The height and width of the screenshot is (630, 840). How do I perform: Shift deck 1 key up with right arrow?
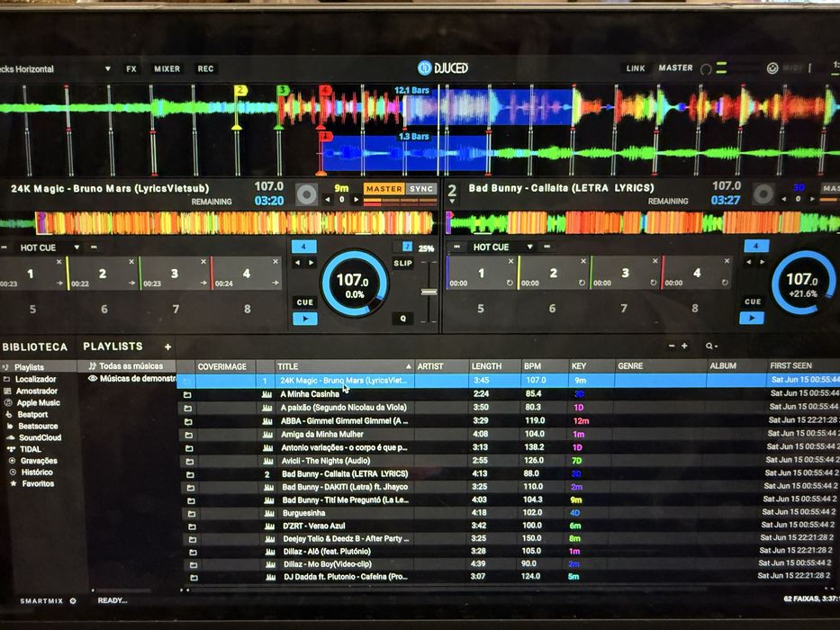click(x=356, y=200)
